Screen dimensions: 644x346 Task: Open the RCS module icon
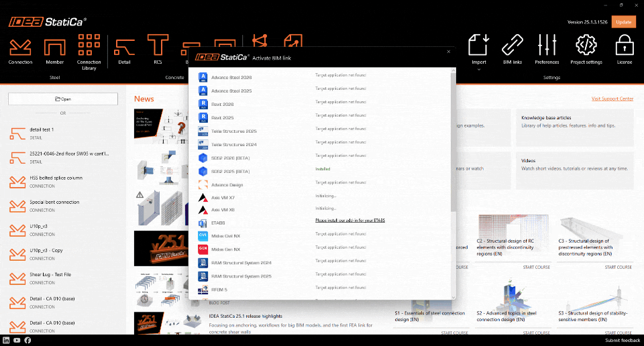[158, 45]
